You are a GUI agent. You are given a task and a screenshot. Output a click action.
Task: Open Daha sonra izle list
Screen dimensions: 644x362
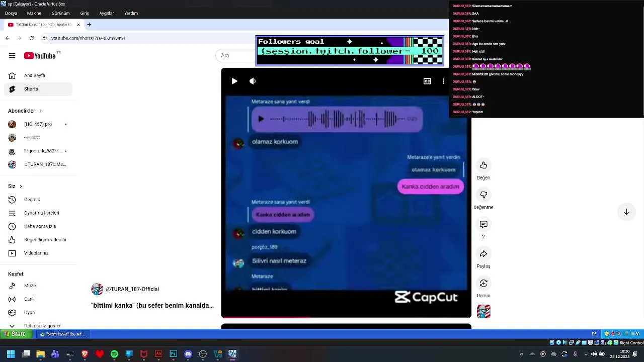[38, 226]
